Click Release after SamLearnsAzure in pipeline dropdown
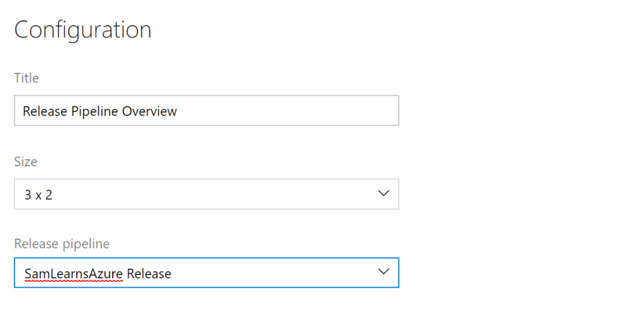Image resolution: width=644 pixels, height=311 pixels. click(x=149, y=274)
